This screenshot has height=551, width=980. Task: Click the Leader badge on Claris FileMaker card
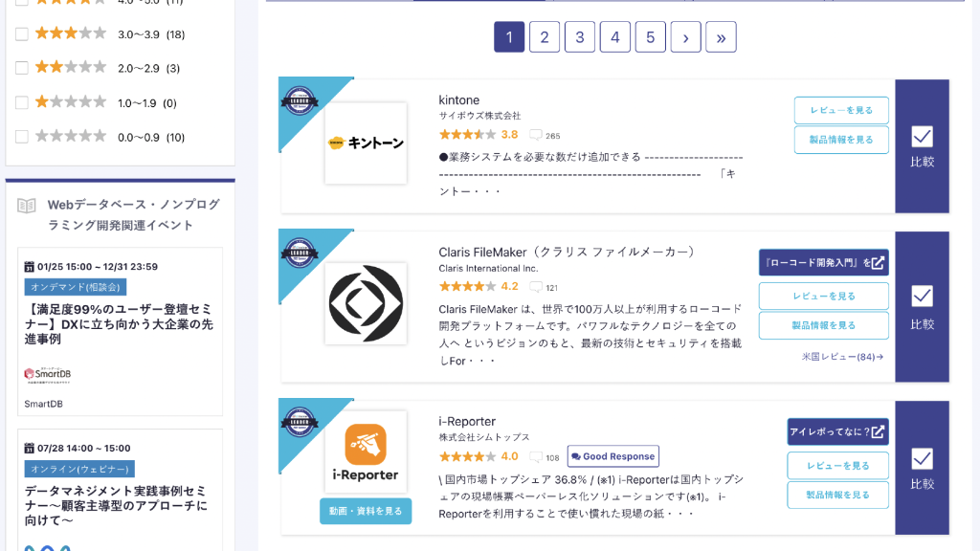tap(300, 253)
